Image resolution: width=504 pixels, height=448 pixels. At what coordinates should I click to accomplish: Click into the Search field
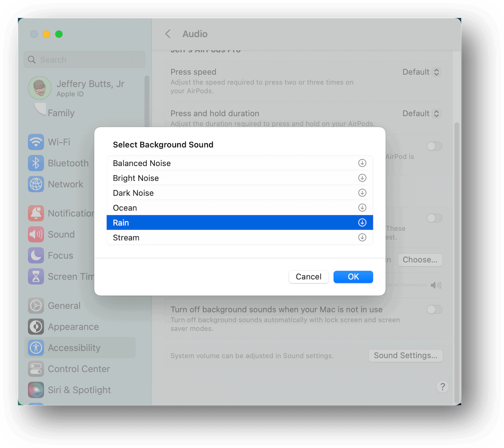[85, 60]
